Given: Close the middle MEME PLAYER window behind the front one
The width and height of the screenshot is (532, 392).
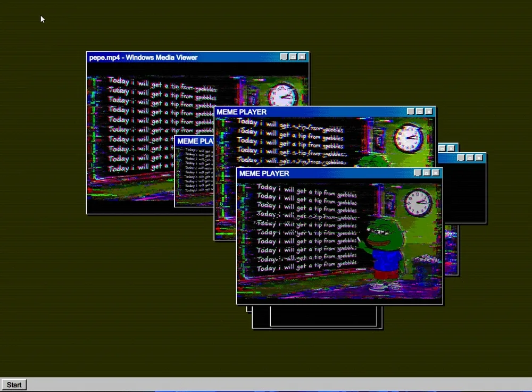Looking at the screenshot, I should [x=429, y=111].
